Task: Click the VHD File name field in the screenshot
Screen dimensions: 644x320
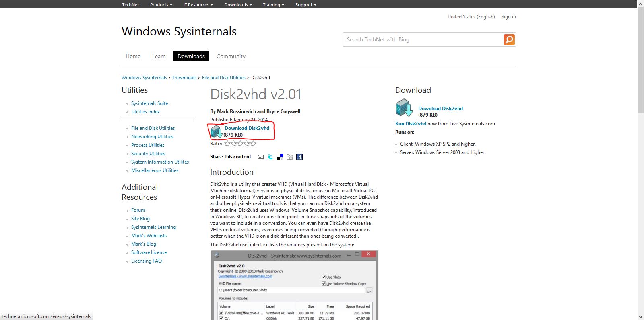Action: pos(291,290)
